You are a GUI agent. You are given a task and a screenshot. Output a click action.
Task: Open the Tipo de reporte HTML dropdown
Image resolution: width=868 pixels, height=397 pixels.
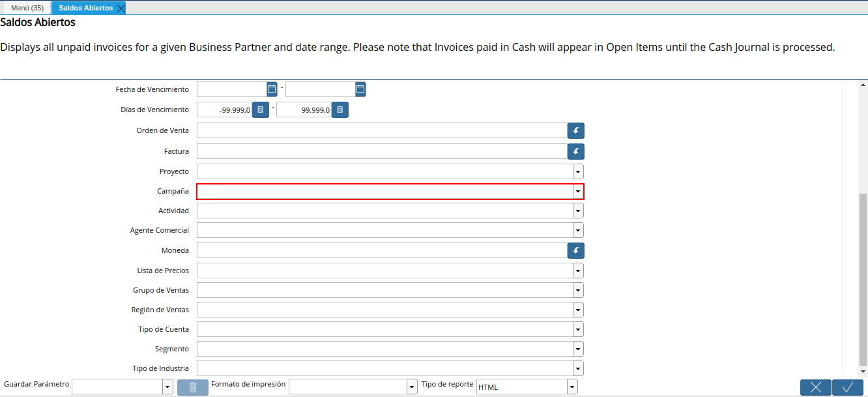[x=572, y=387]
